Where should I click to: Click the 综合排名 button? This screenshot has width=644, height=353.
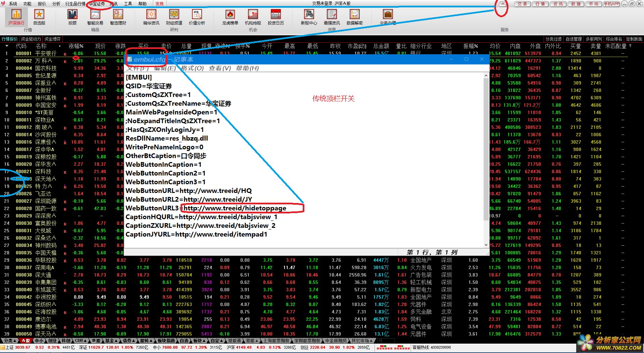tap(614, 39)
